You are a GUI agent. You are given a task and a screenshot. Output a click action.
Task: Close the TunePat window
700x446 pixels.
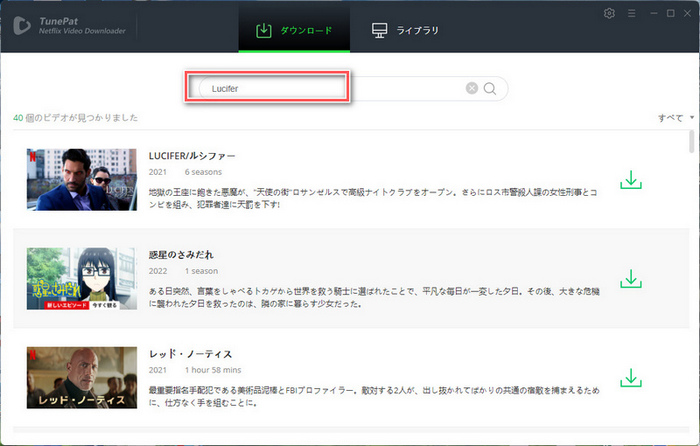(x=688, y=13)
